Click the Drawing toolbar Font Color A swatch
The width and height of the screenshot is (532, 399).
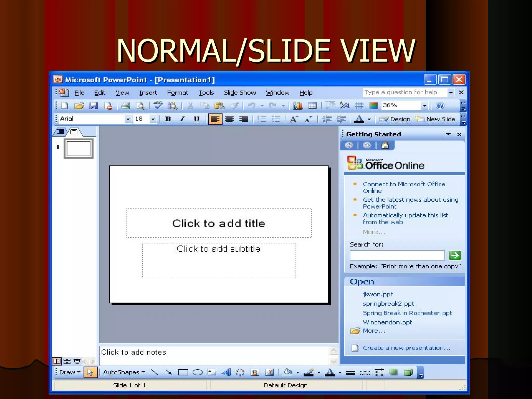(x=330, y=372)
